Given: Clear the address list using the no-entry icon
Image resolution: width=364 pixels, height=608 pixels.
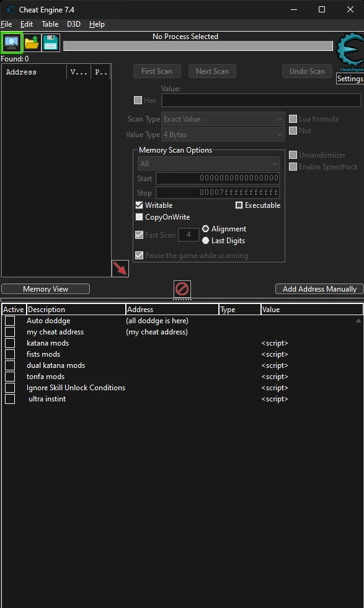Looking at the screenshot, I should click(182, 289).
